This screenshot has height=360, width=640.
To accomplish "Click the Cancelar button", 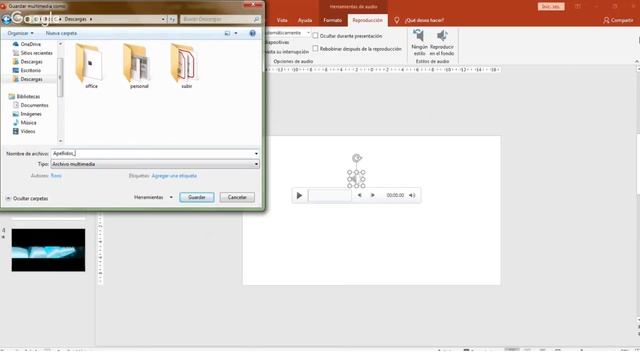I will pyautogui.click(x=237, y=197).
